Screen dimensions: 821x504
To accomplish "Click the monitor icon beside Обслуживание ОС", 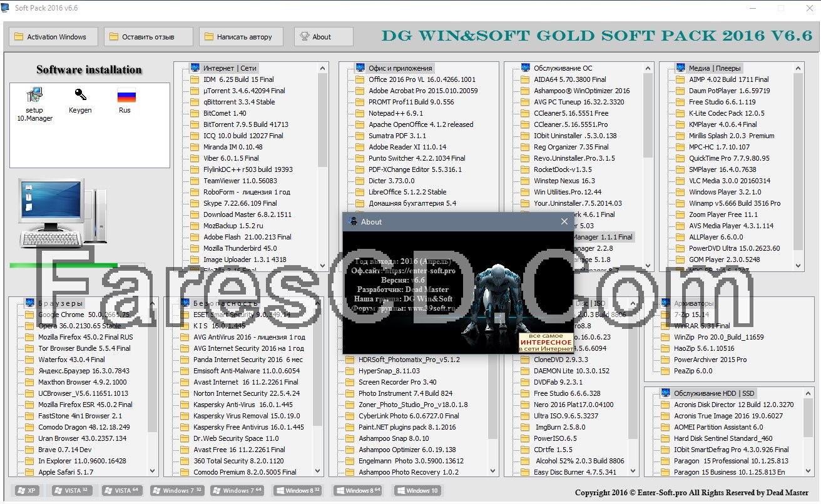I will (525, 68).
